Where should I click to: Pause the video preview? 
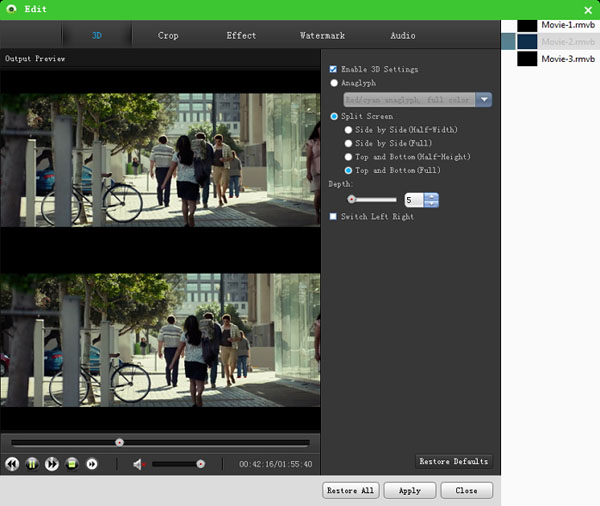pos(32,464)
